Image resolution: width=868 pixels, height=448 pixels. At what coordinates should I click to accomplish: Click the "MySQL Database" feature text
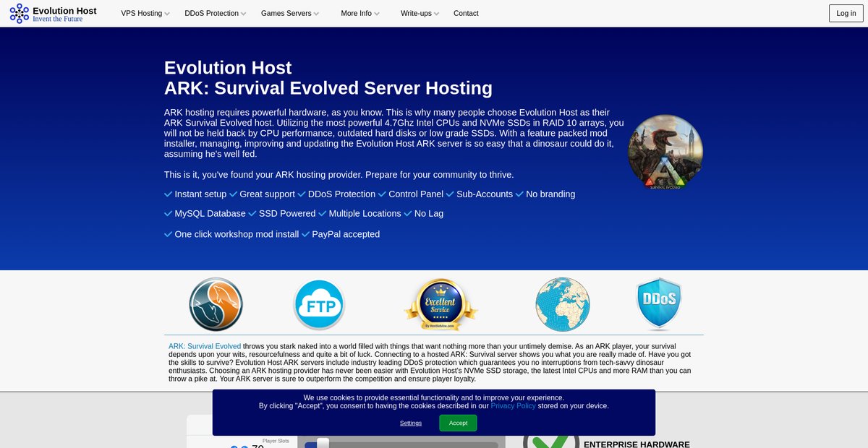tap(210, 214)
